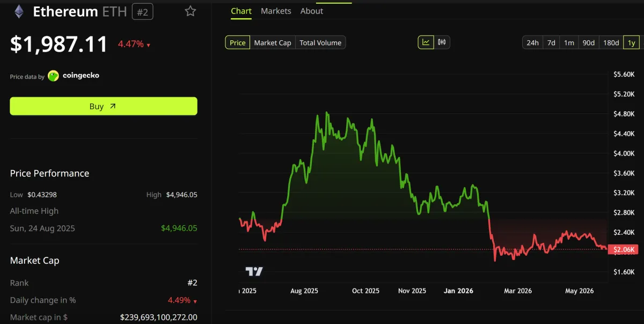Click the Nov 2025 axis label
The height and width of the screenshot is (324, 644).
coord(412,291)
